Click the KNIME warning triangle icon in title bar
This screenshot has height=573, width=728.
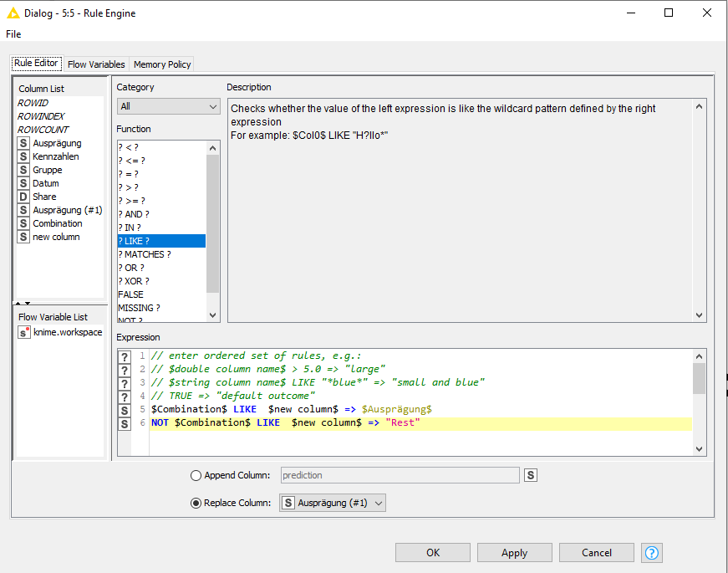pos(13,13)
